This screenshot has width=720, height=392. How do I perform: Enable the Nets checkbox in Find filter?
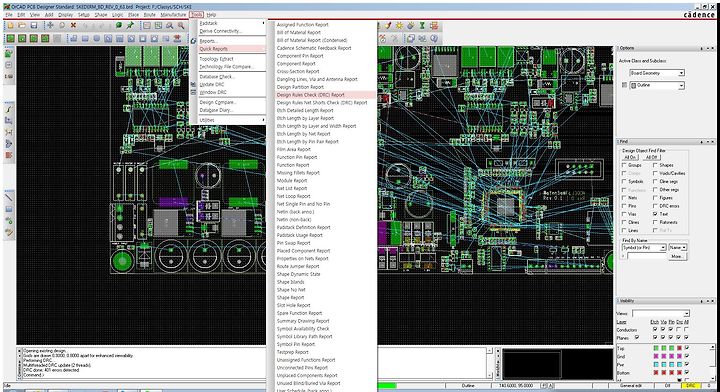[x=624, y=198]
